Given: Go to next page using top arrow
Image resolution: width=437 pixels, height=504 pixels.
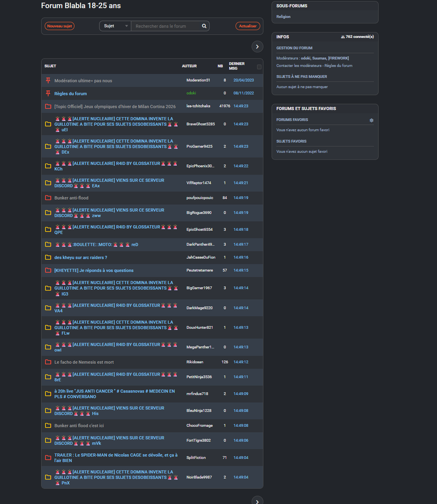Looking at the screenshot, I should click(x=257, y=46).
